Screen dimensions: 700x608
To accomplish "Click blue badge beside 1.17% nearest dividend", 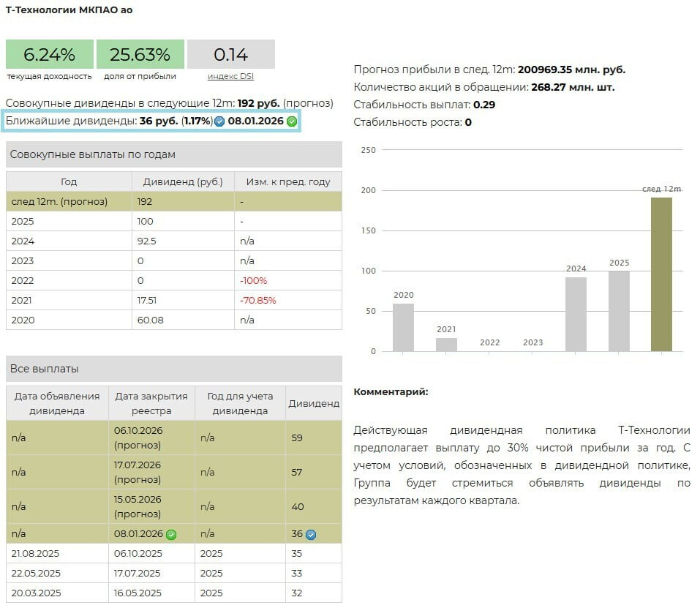I will (219, 121).
